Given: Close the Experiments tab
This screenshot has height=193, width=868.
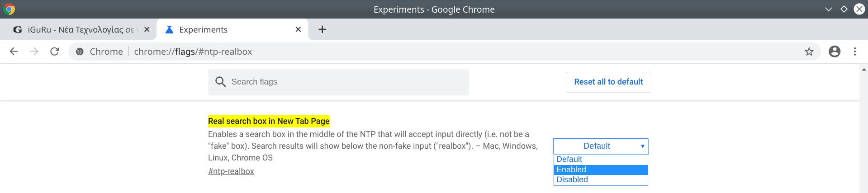Looking at the screenshot, I should point(298,29).
